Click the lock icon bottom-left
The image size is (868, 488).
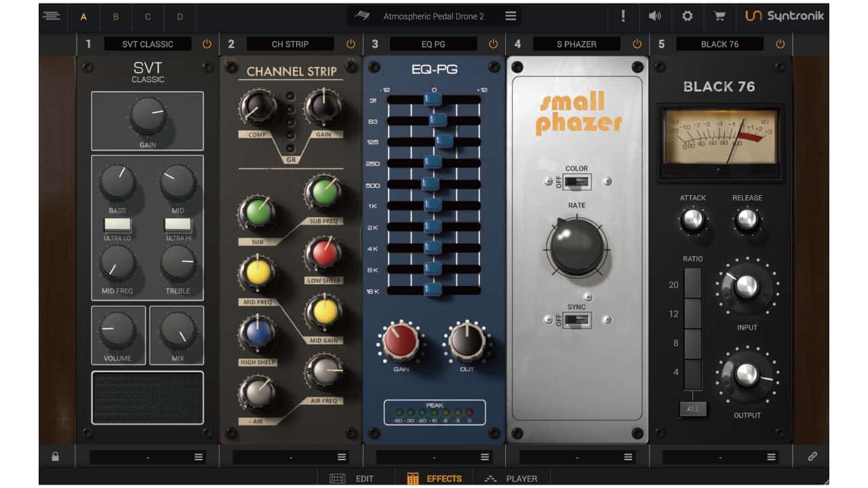coord(56,455)
